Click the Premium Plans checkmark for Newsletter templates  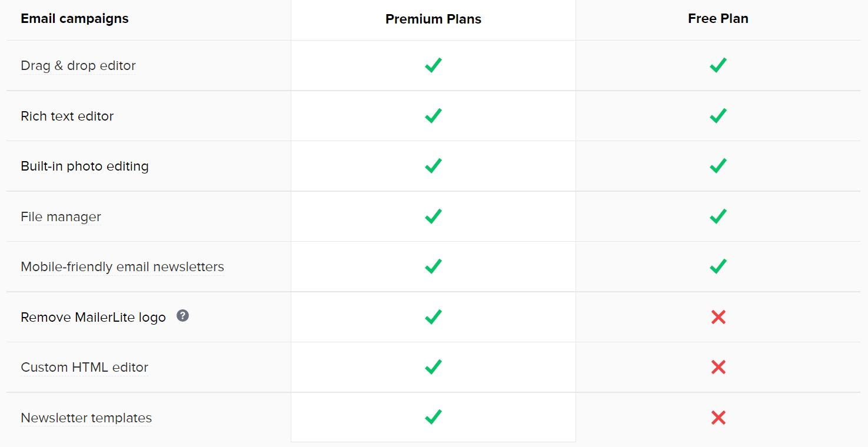point(433,418)
